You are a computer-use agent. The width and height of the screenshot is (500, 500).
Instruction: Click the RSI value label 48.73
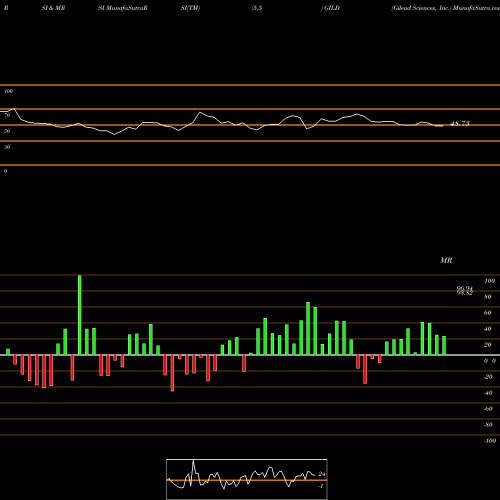point(460,124)
